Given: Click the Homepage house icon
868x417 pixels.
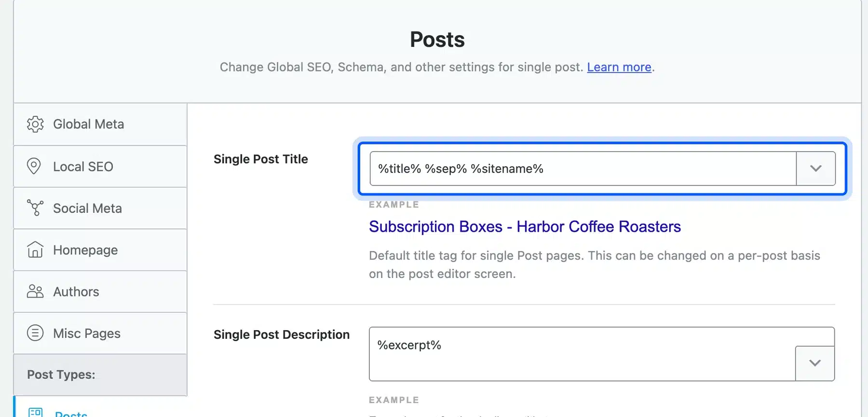Looking at the screenshot, I should pyautogui.click(x=35, y=250).
